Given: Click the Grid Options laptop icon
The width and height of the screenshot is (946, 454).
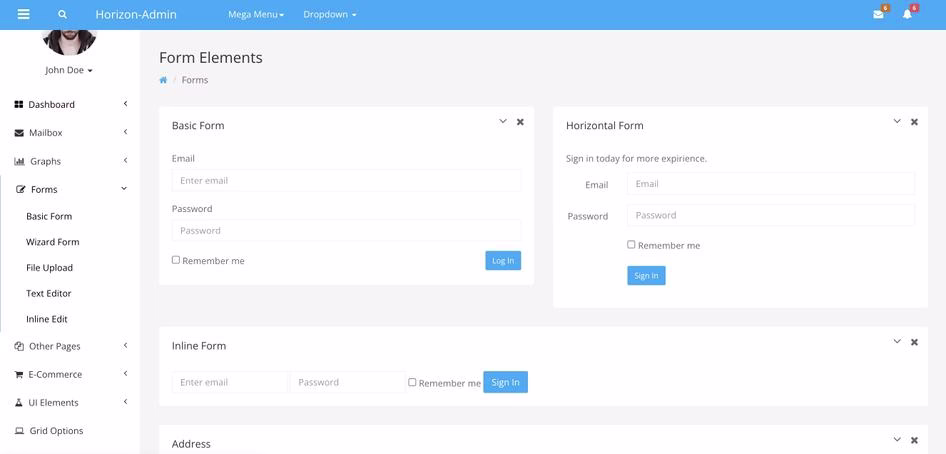Looking at the screenshot, I should point(19,430).
